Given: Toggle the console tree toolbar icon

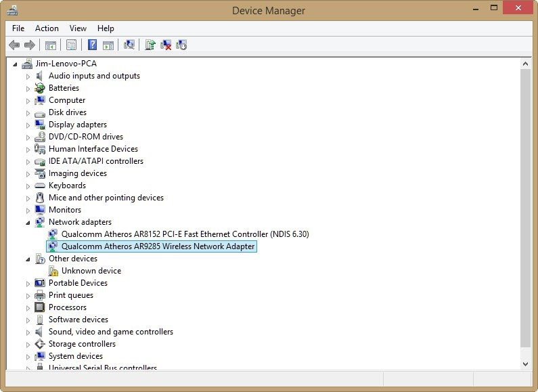Looking at the screenshot, I should click(51, 45).
